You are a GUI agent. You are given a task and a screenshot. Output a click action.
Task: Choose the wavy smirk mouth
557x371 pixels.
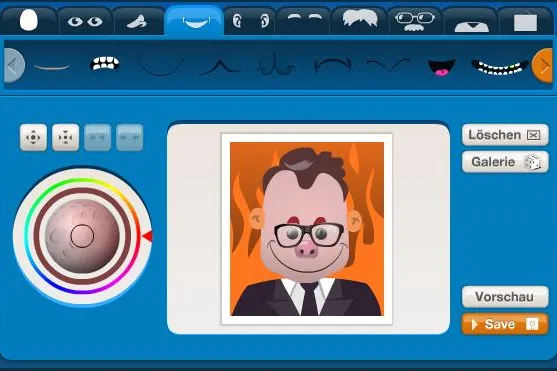point(388,65)
